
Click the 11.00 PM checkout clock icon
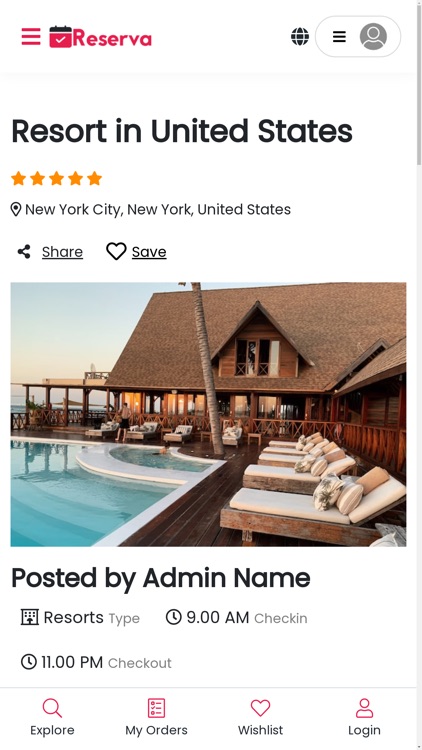point(29,662)
